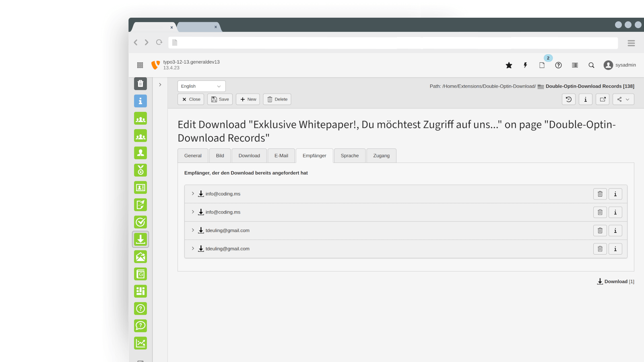Open the sysadmin user menu
644x362 pixels.
620,65
